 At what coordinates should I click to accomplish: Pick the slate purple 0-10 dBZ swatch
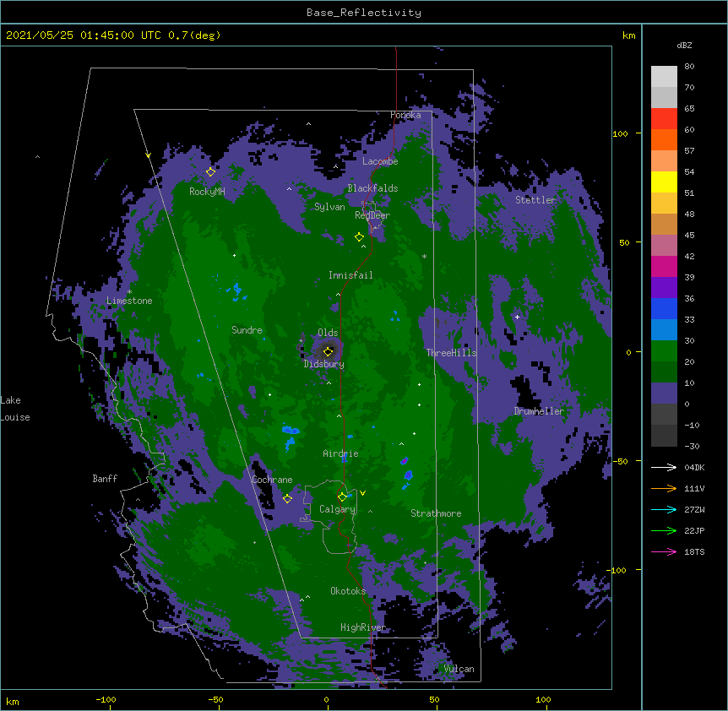click(664, 393)
